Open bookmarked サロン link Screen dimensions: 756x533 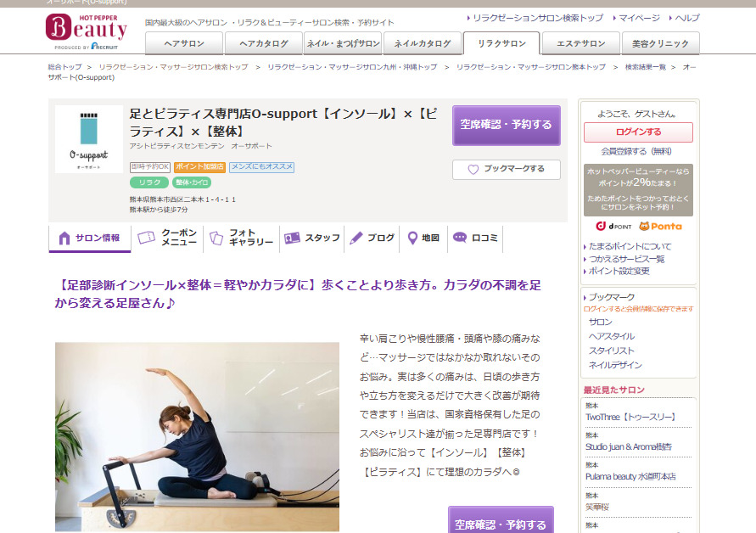pyautogui.click(x=600, y=322)
